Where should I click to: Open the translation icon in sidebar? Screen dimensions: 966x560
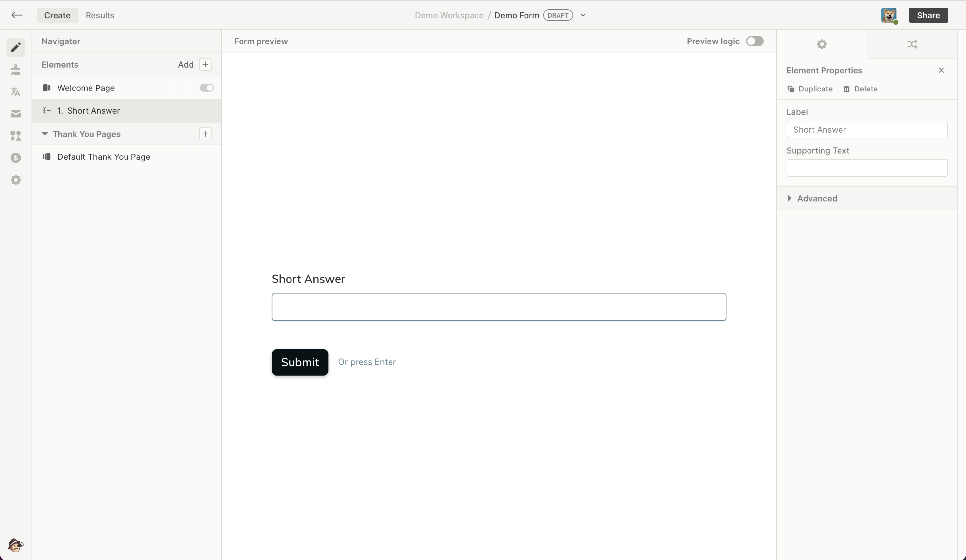coord(16,91)
